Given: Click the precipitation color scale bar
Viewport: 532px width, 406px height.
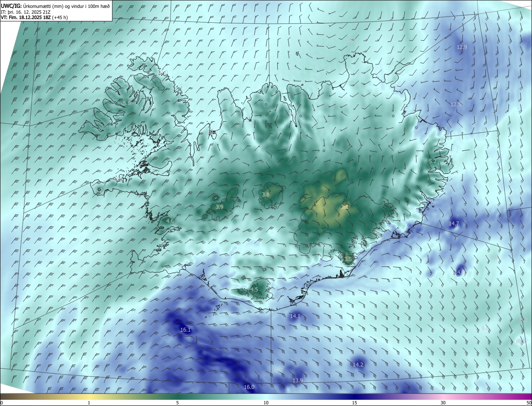Looking at the screenshot, I should tap(266, 397).
